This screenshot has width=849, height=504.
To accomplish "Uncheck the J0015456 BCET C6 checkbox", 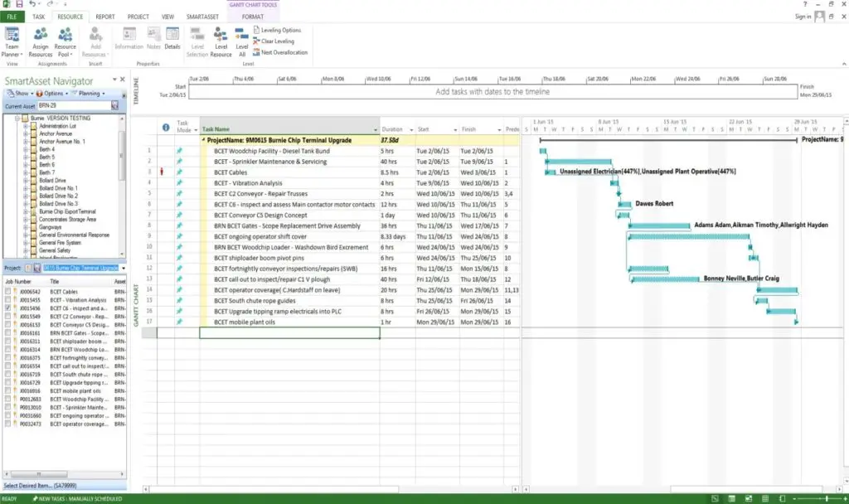I will [x=7, y=308].
